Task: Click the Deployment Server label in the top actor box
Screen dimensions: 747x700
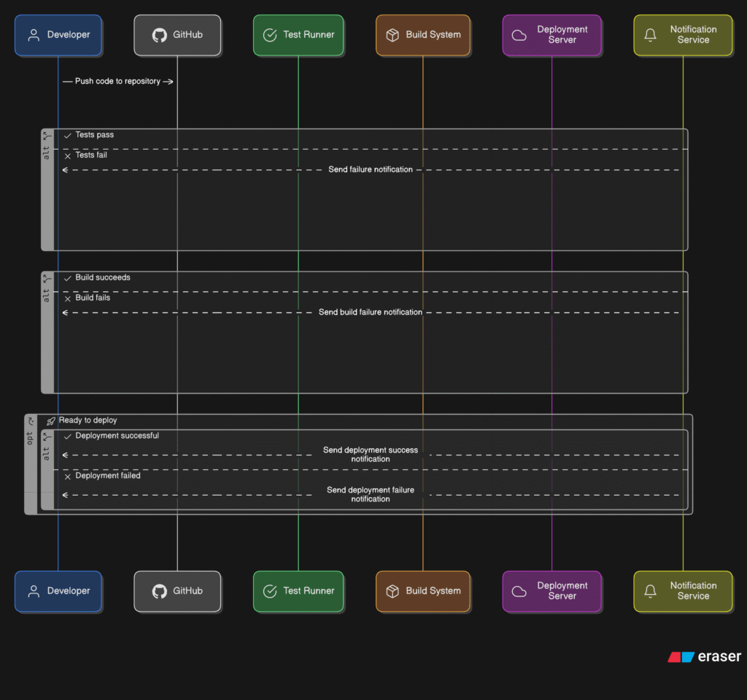Action: click(x=562, y=35)
